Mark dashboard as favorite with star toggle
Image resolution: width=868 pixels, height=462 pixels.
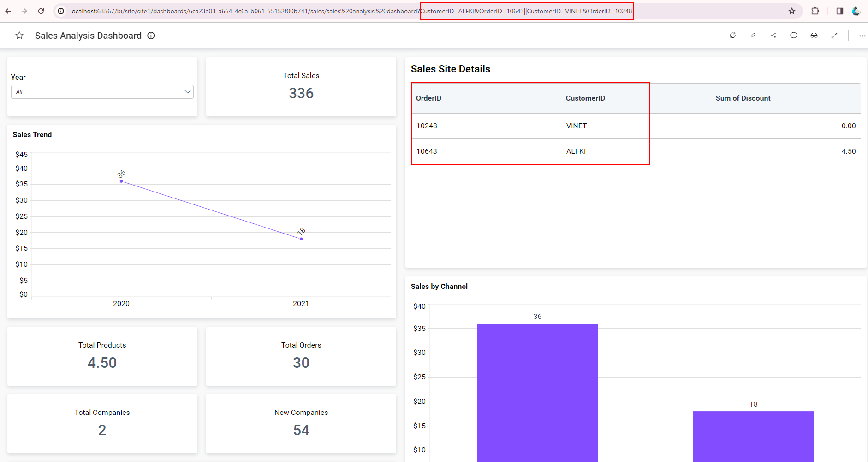[x=19, y=36]
